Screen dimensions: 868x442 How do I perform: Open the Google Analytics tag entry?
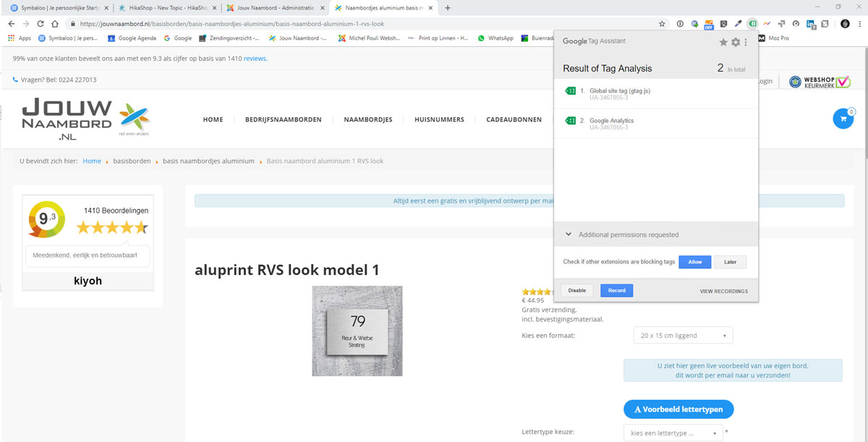[611, 121]
